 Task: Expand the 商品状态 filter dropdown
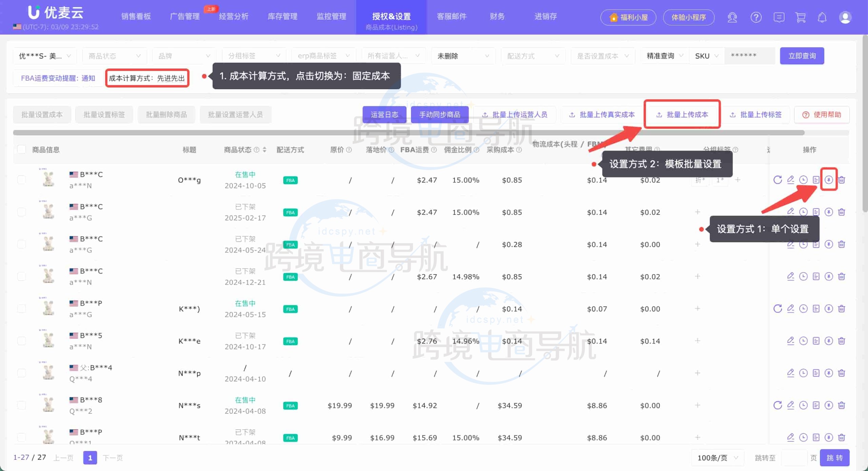pos(114,56)
